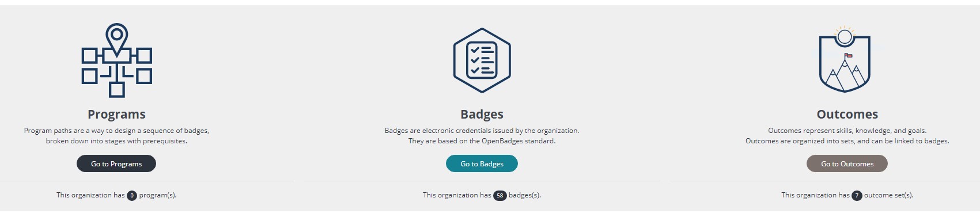
Task: Click the outcomes skills and goals description
Action: (847, 131)
